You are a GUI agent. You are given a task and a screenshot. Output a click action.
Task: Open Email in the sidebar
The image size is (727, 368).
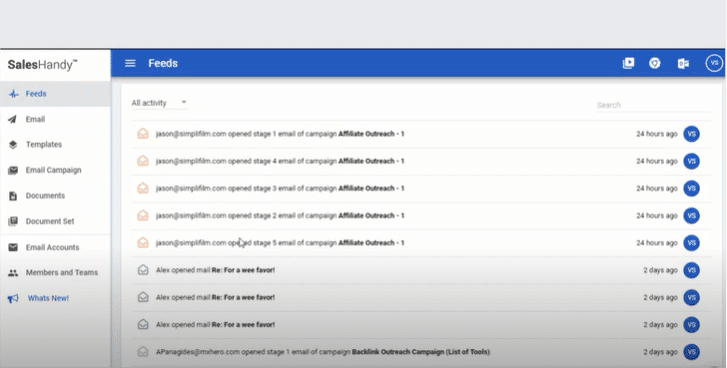(55, 119)
